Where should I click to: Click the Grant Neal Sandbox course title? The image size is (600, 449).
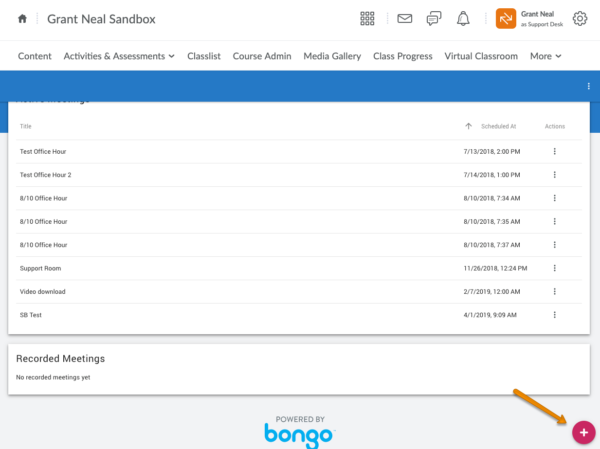point(103,19)
